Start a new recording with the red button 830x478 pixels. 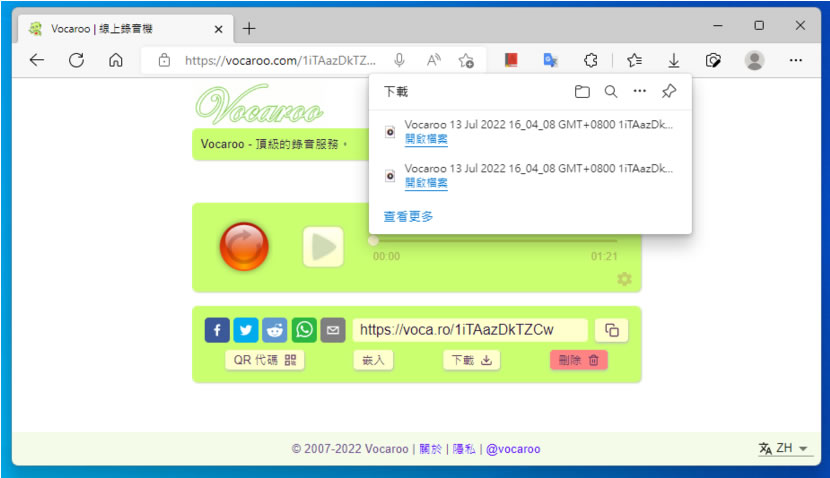(244, 247)
